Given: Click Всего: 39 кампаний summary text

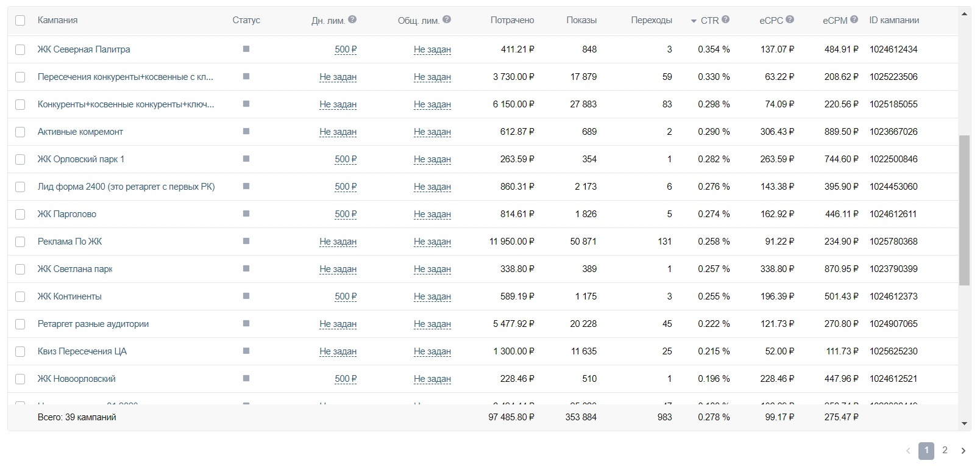Looking at the screenshot, I should tap(77, 417).
